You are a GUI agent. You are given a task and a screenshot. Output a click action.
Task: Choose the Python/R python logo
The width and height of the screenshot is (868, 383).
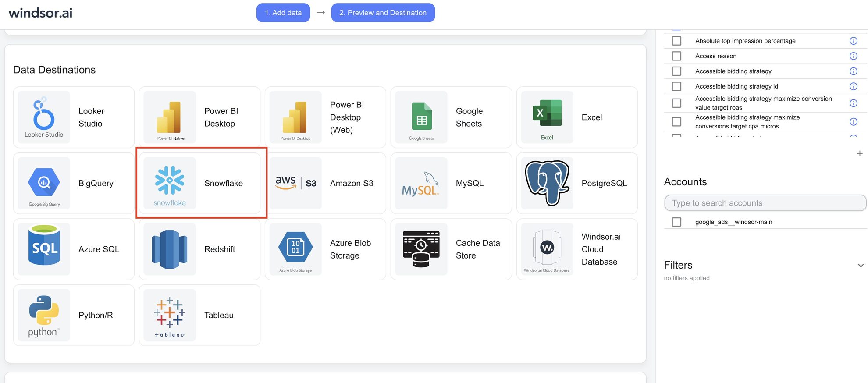(x=44, y=315)
